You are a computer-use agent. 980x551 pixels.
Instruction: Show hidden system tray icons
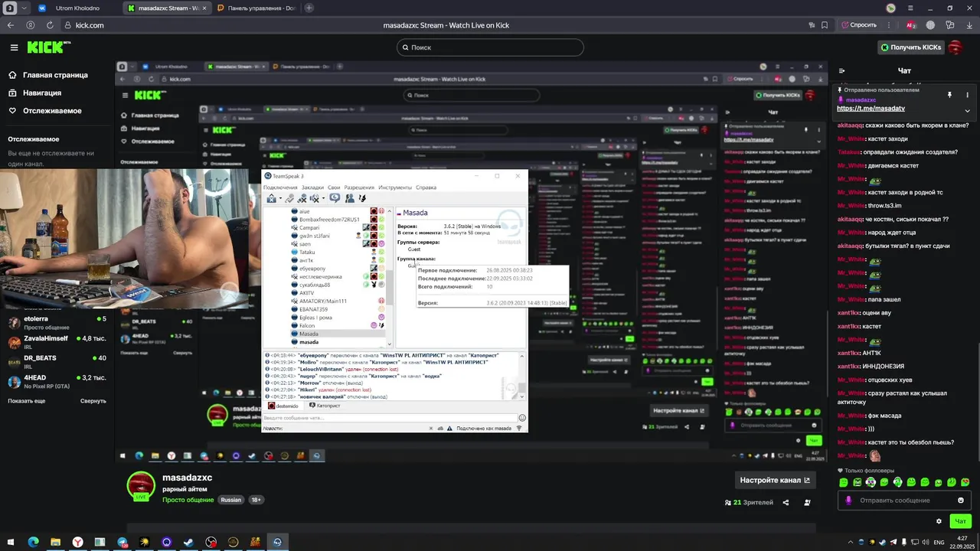tap(850, 542)
